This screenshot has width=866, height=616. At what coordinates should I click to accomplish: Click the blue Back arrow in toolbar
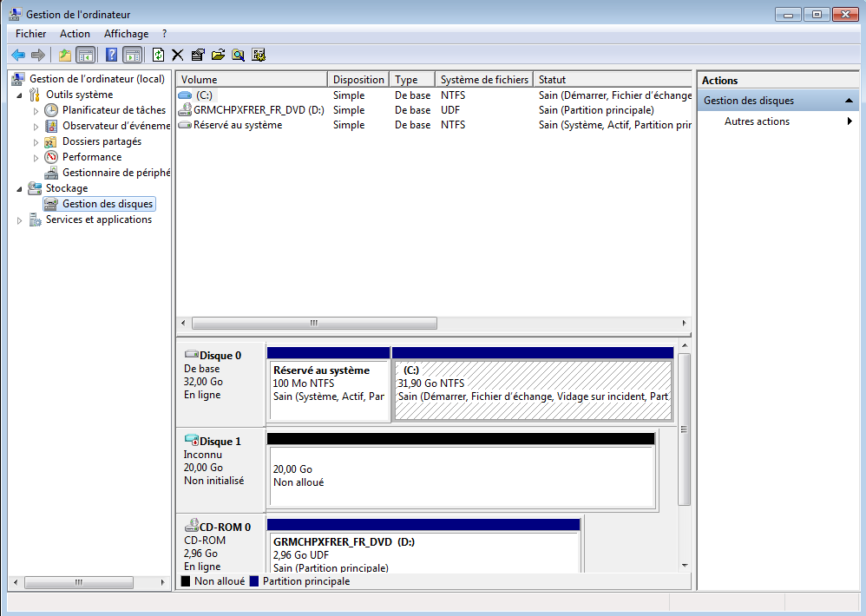tap(17, 55)
